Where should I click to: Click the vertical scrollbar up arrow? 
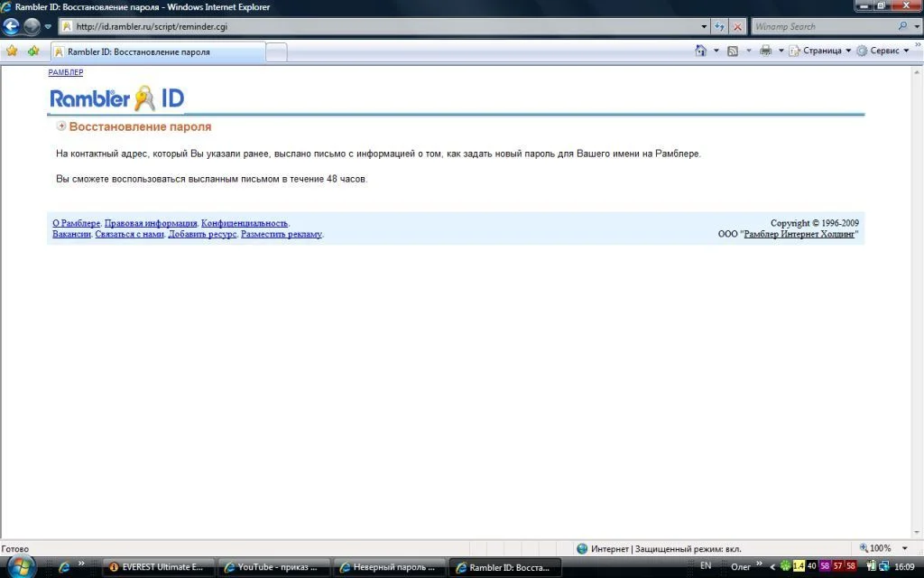coord(917,72)
